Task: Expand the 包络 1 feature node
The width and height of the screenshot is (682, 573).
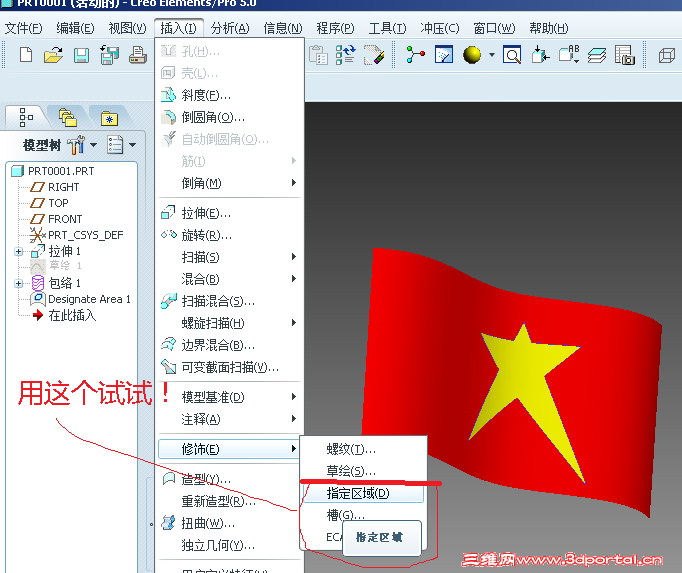Action: pos(19,283)
